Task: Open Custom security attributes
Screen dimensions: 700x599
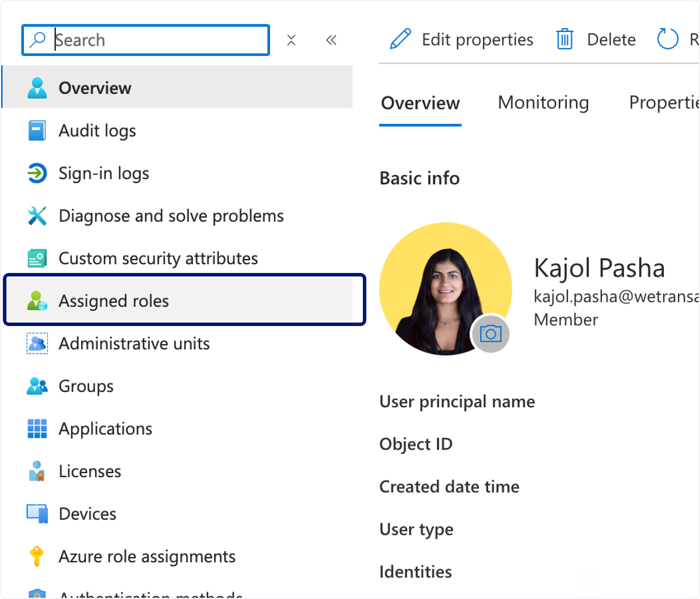Action: tap(177, 258)
